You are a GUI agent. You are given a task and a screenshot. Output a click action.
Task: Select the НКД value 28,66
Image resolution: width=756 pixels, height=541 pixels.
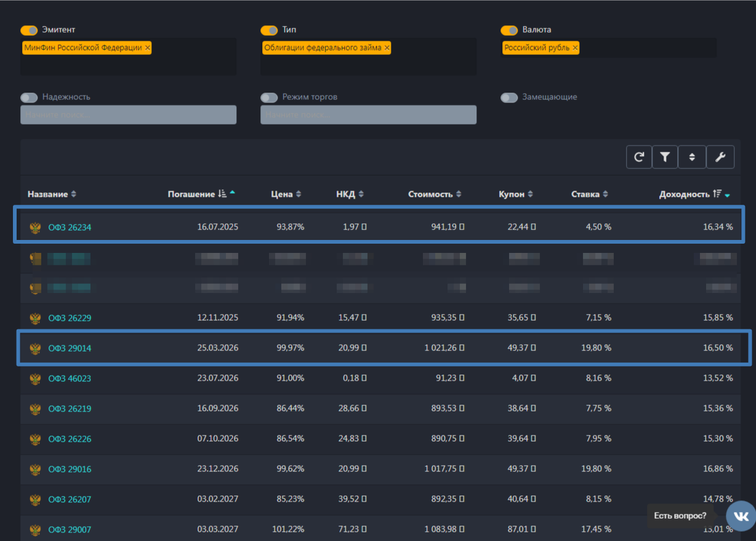tap(352, 409)
